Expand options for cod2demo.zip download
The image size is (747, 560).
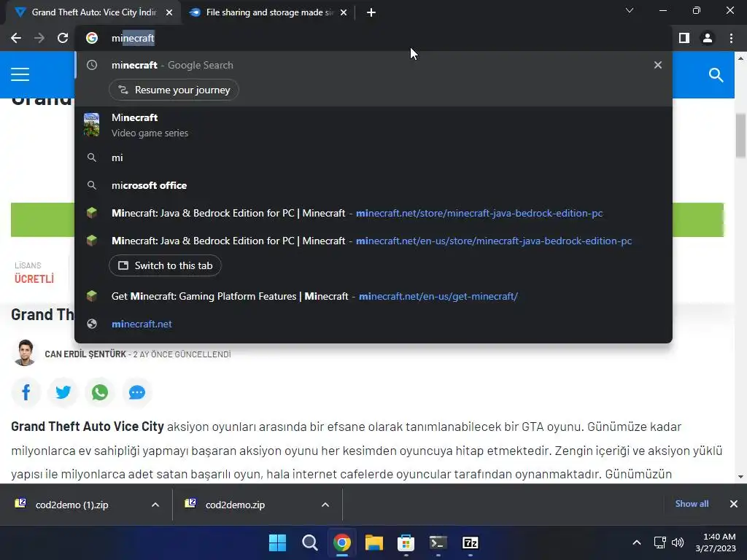click(325, 505)
